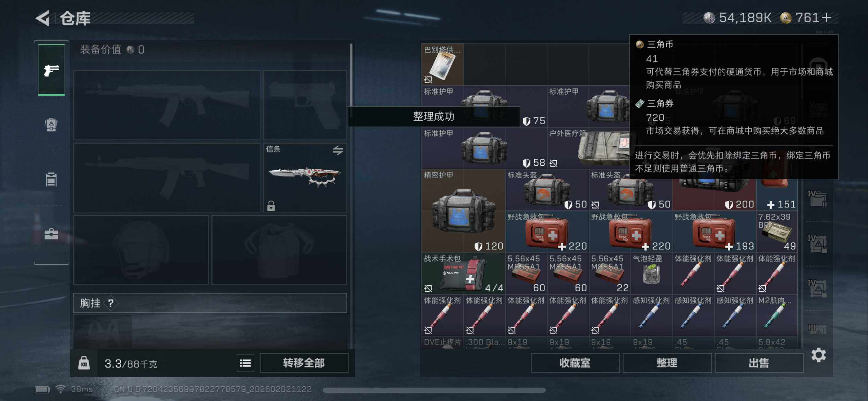Viewport: 868px width, 401px height.
Task: Select the weapons tab pistol icon
Action: [x=51, y=70]
